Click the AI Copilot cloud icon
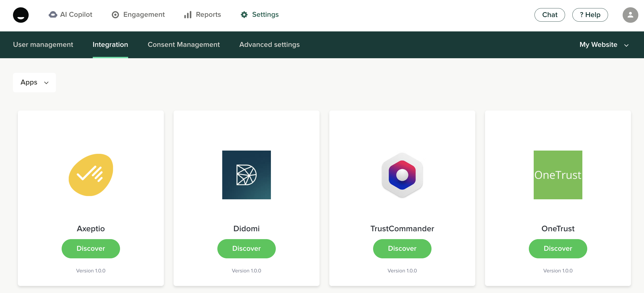This screenshot has height=293, width=644. [x=53, y=15]
